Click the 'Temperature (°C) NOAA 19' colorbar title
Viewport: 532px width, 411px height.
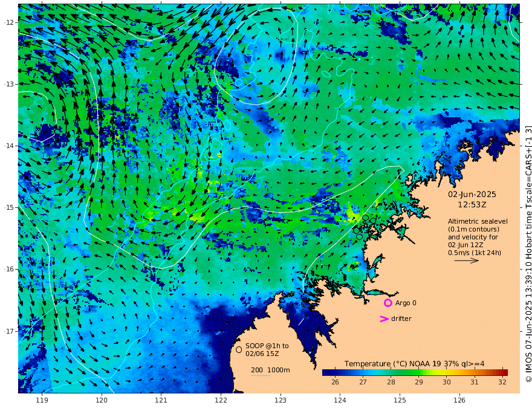pyautogui.click(x=392, y=364)
